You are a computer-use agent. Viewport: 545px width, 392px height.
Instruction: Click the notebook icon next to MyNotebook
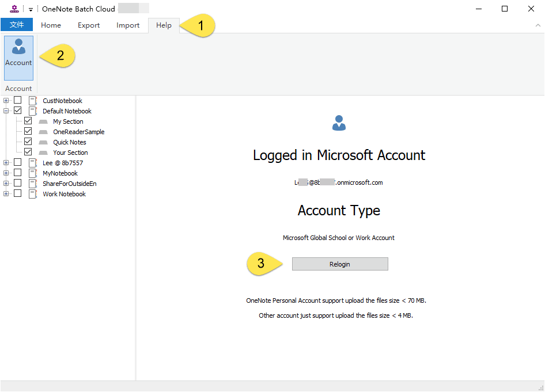click(33, 173)
